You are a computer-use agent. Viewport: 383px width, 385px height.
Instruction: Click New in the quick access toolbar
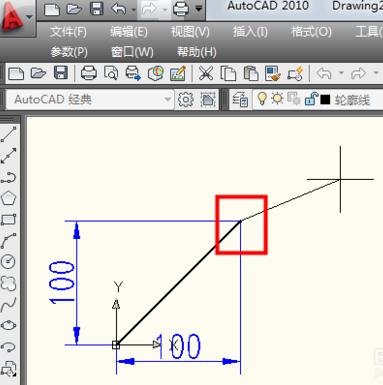[x=52, y=9]
